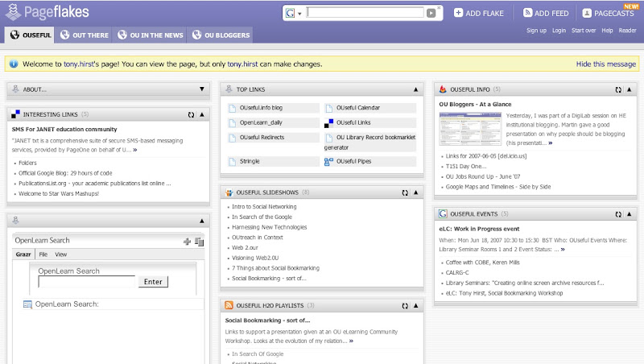Refresh the OUseful Events widget
This screenshot has height=364, width=644.
point(617,213)
